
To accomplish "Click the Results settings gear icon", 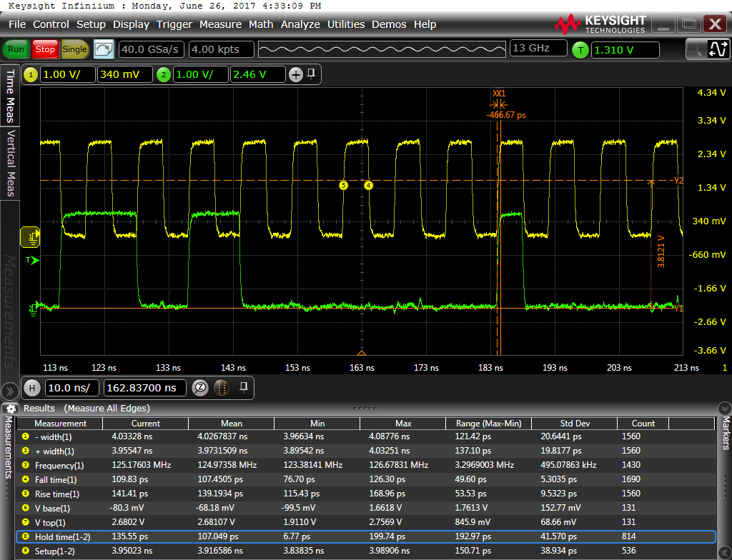I will (x=10, y=409).
